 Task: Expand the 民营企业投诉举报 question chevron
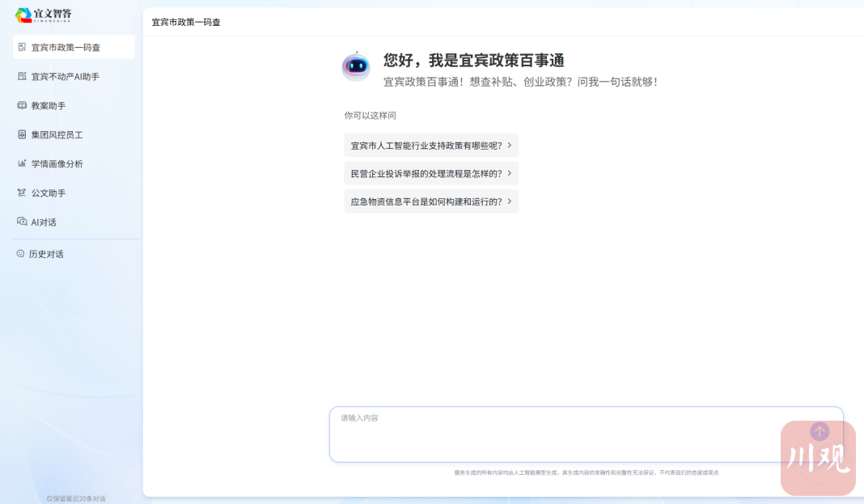[510, 173]
